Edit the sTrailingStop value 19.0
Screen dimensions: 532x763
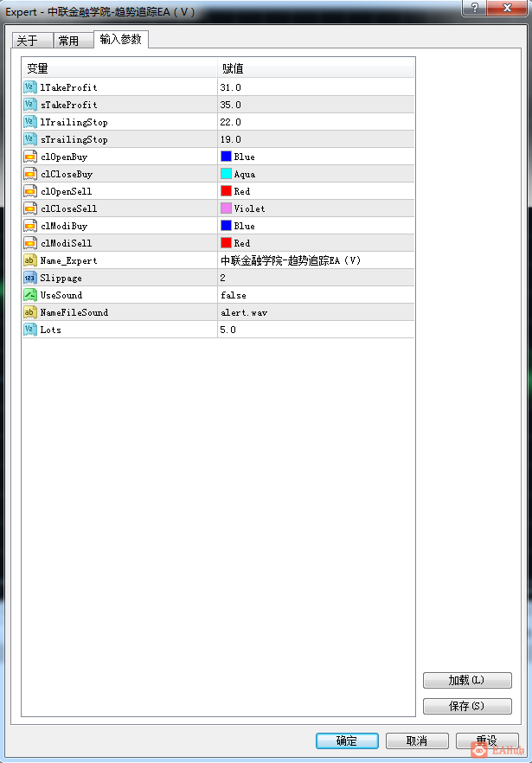click(x=316, y=139)
